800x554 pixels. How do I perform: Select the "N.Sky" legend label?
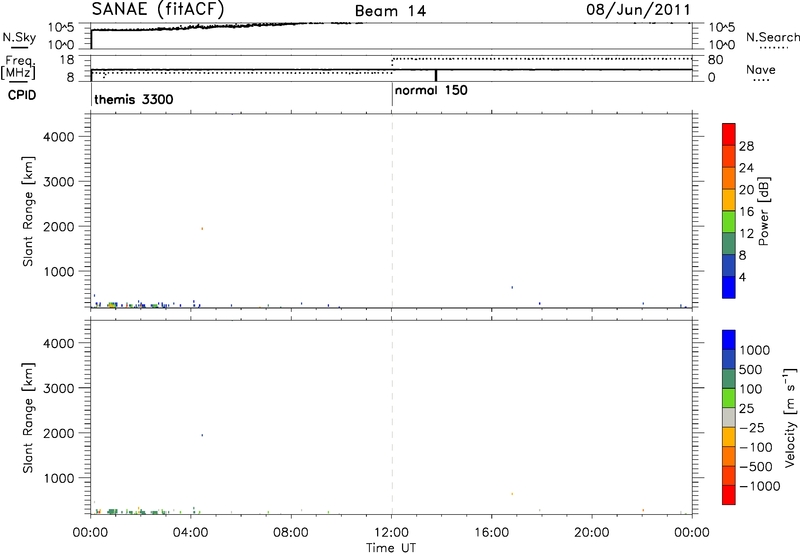tap(19, 37)
